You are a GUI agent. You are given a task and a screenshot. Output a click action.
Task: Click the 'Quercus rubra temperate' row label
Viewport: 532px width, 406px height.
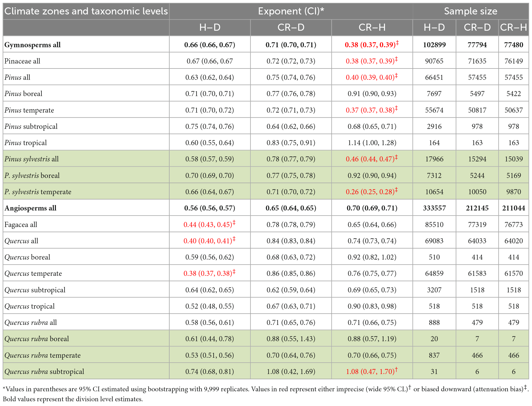pos(43,355)
